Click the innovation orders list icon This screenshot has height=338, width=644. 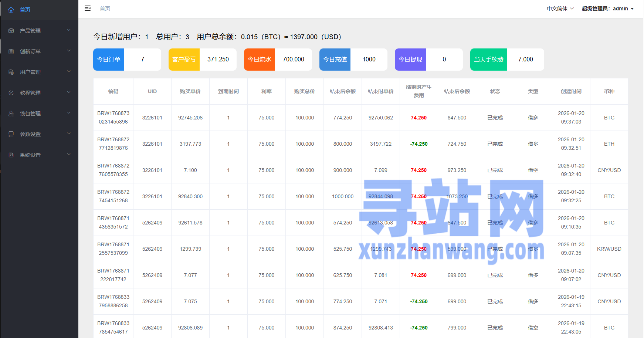(x=11, y=51)
